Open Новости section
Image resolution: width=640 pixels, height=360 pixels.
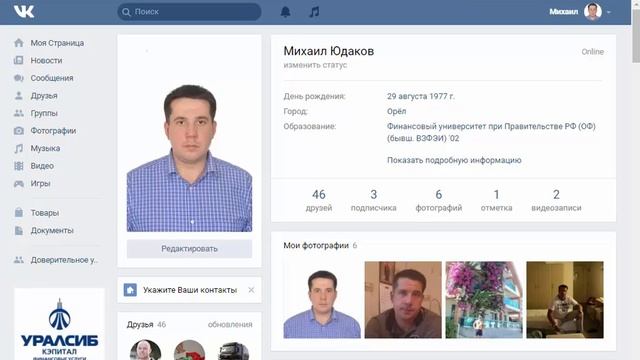(x=47, y=60)
